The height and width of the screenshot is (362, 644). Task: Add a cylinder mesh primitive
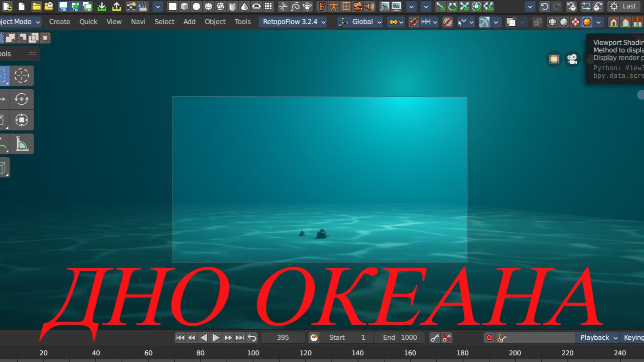point(233,7)
